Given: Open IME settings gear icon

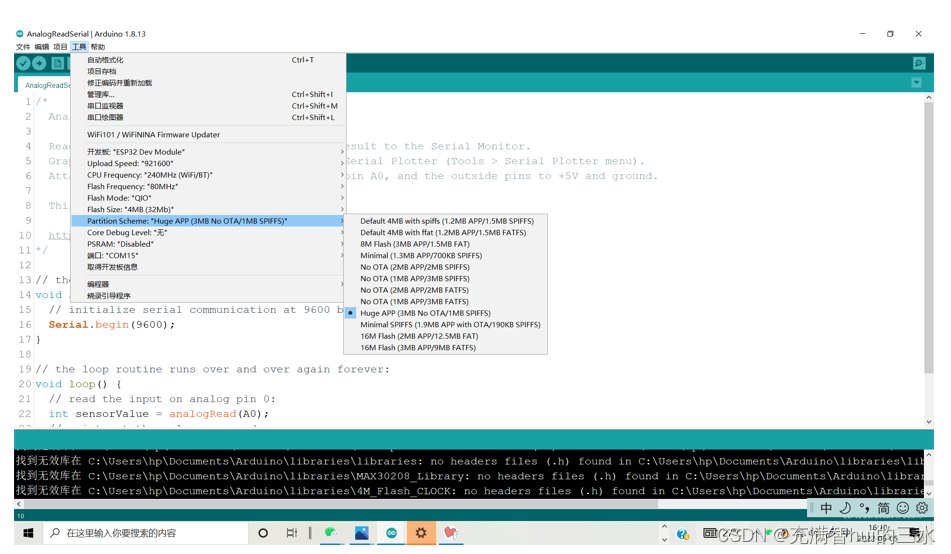Looking at the screenshot, I should pyautogui.click(x=922, y=508).
